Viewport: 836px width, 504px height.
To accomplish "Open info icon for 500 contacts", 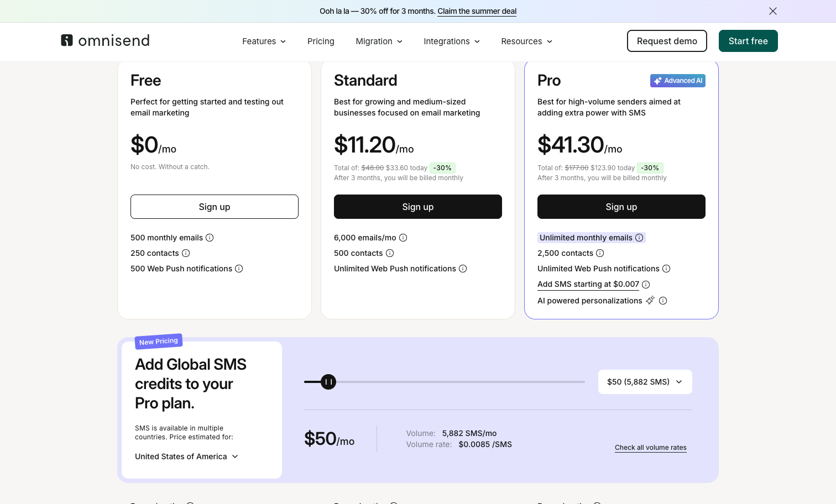I will pyautogui.click(x=390, y=253).
